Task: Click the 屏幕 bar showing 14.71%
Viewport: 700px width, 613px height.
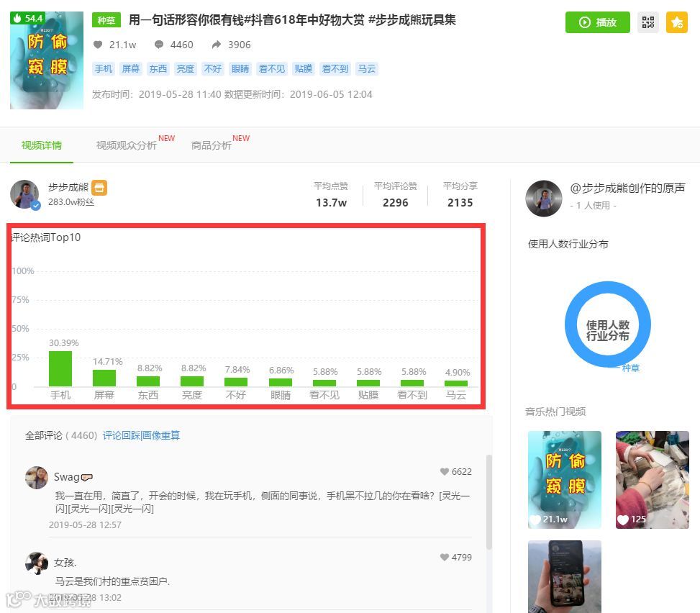Action: point(104,378)
